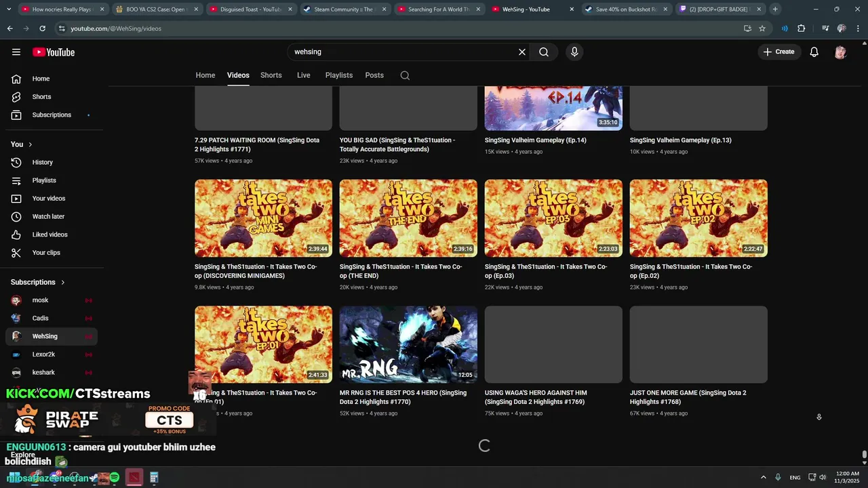Open the MR RNG video thumbnail
This screenshot has width=868, height=488.
(x=408, y=344)
